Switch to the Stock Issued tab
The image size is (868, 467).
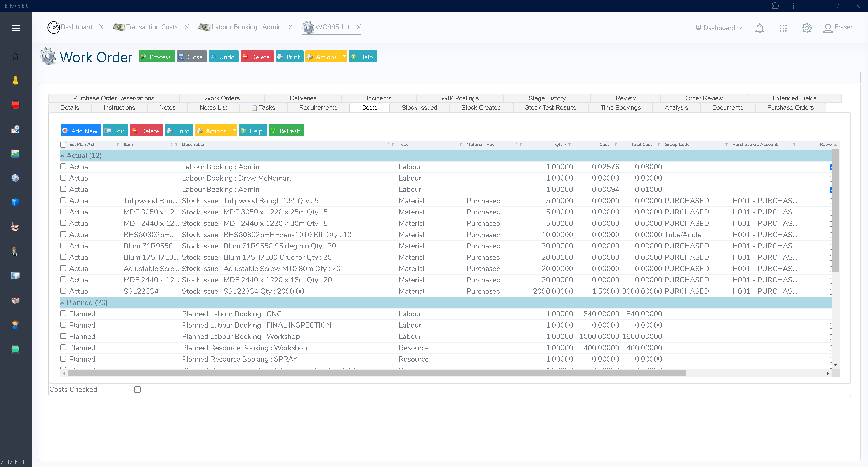coord(419,107)
